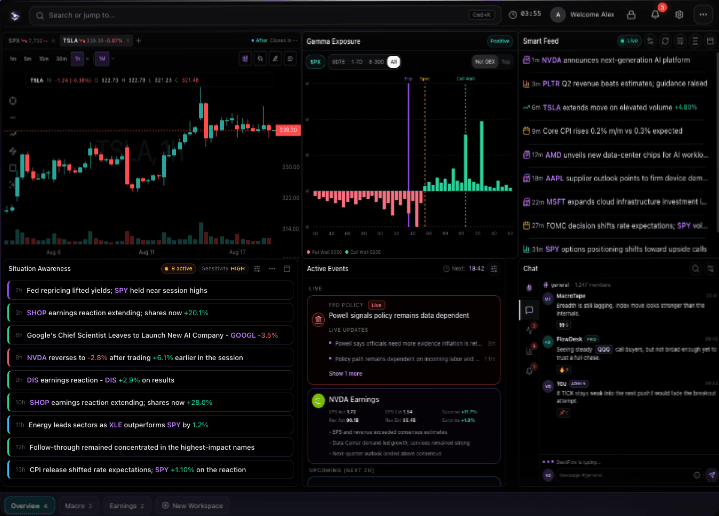The height and width of the screenshot is (516, 719).
Task: Click the Positive badge in Gamma Exposure
Action: tap(499, 41)
